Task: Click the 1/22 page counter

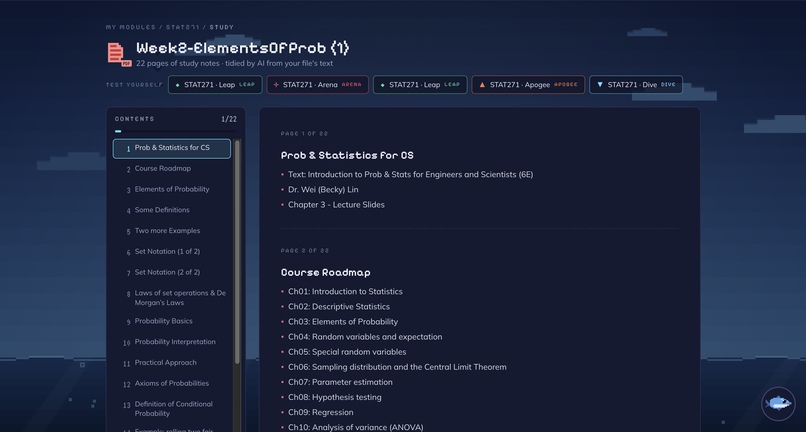Action: point(229,119)
